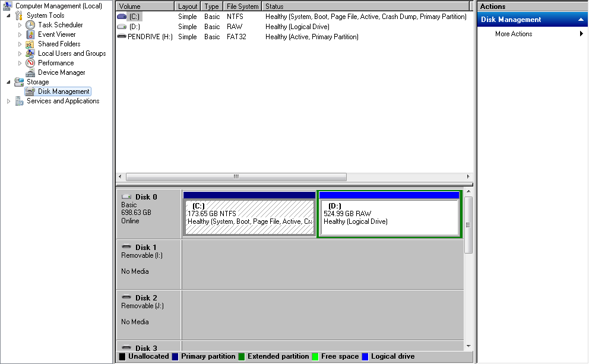Open the More Actions submenu arrow

point(581,34)
